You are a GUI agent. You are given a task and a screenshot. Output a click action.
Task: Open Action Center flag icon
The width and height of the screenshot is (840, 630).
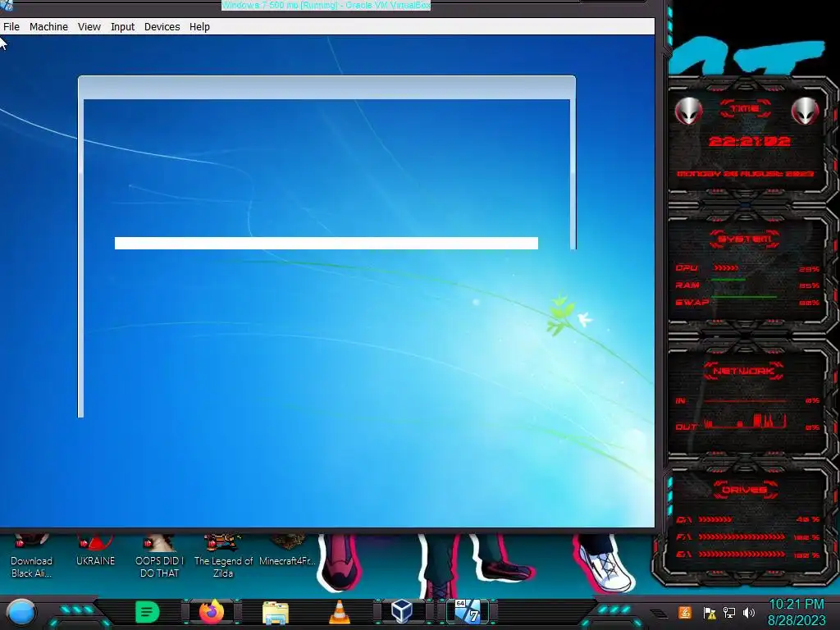710,613
